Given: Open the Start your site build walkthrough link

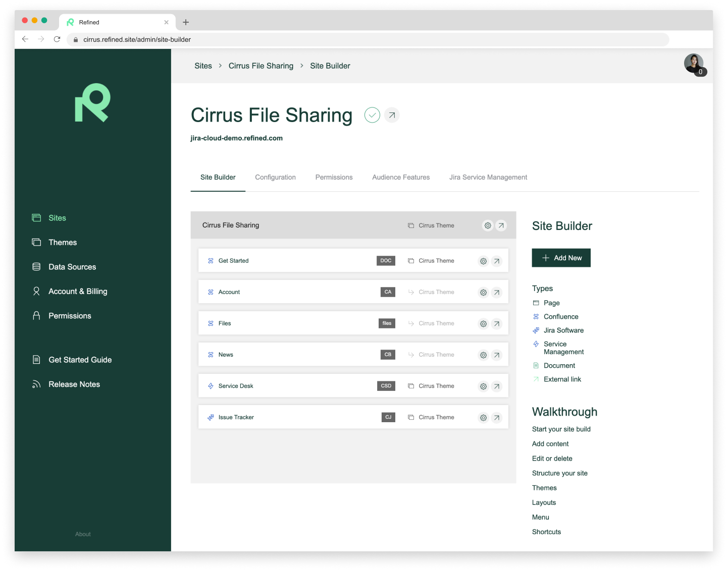Looking at the screenshot, I should click(561, 429).
